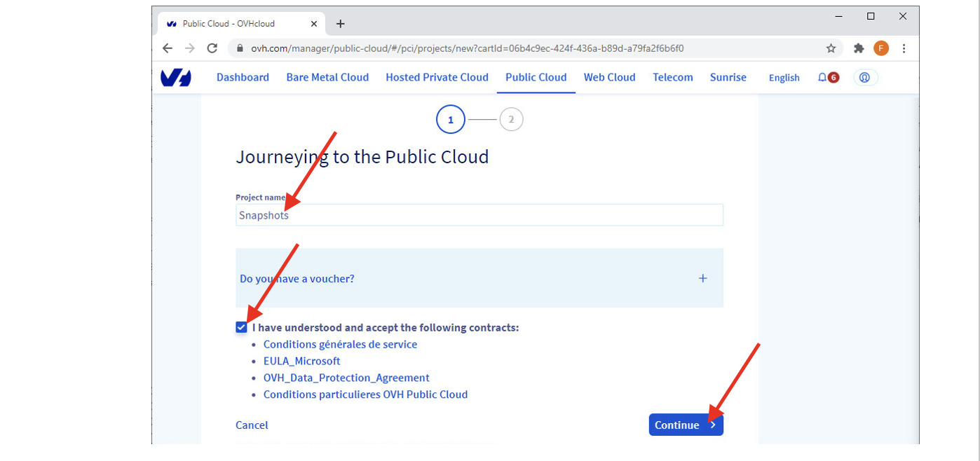The height and width of the screenshot is (461, 980).
Task: Bookmark this page with the star icon
Action: [x=831, y=48]
